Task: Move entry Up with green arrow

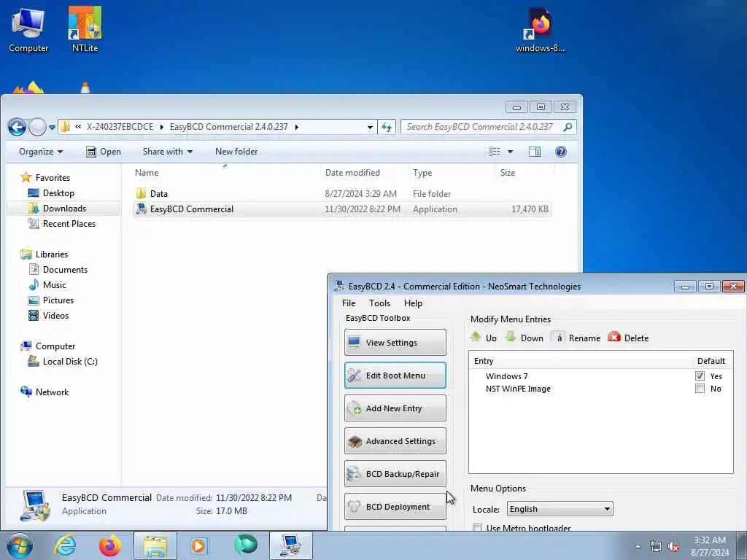Action: click(x=483, y=338)
